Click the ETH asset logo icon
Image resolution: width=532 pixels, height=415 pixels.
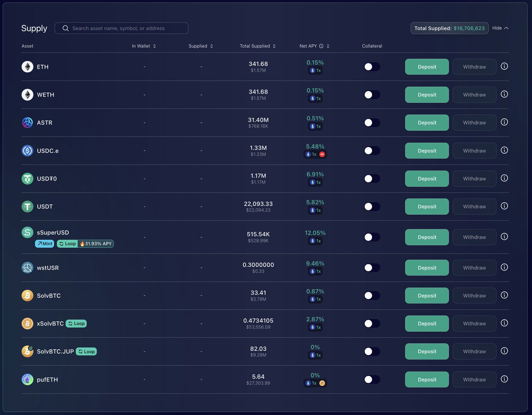click(27, 67)
